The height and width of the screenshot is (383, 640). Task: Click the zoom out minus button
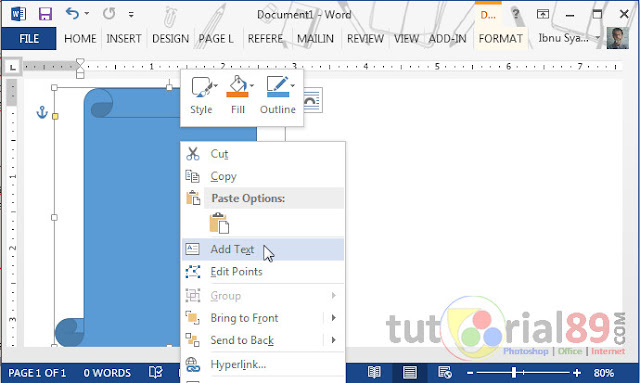[470, 373]
